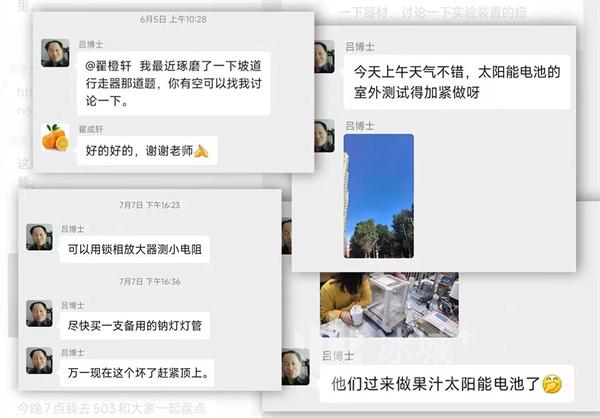This screenshot has height=418, width=600.
Task: Click sender name 吕博士 above 今天上午天气不错 bubble
Action: point(359,47)
